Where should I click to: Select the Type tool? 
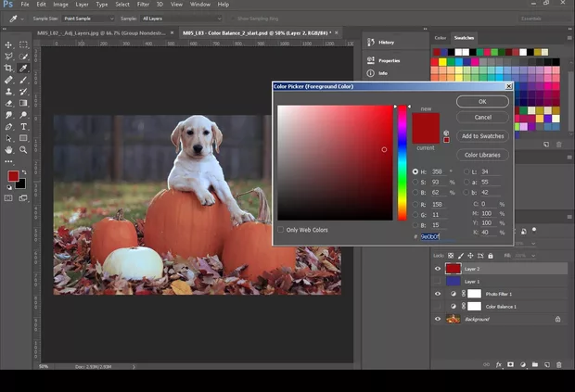point(23,126)
